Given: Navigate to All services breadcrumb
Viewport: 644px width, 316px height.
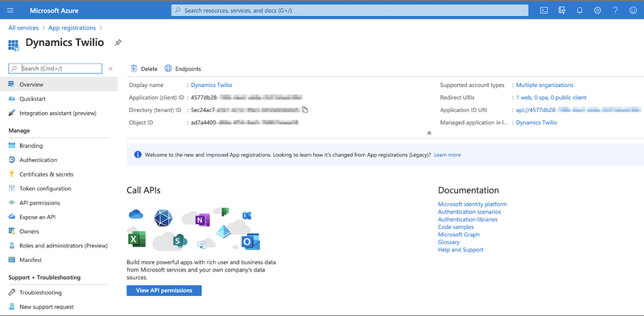Looking at the screenshot, I should click(x=23, y=27).
